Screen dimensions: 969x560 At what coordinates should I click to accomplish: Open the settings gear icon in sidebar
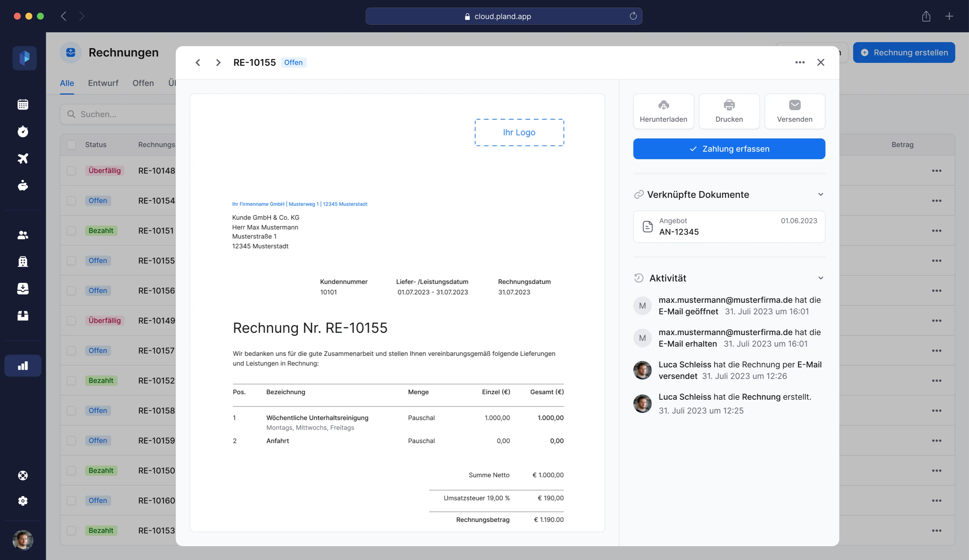click(23, 501)
